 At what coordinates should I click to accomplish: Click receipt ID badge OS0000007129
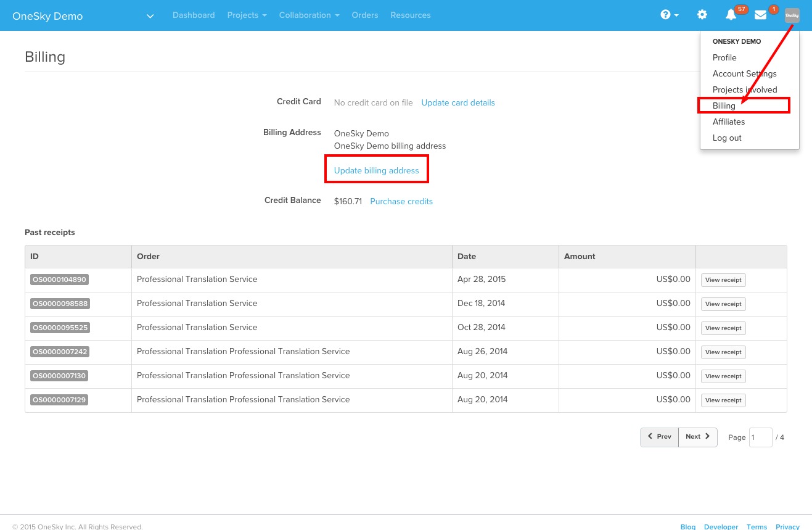(59, 400)
